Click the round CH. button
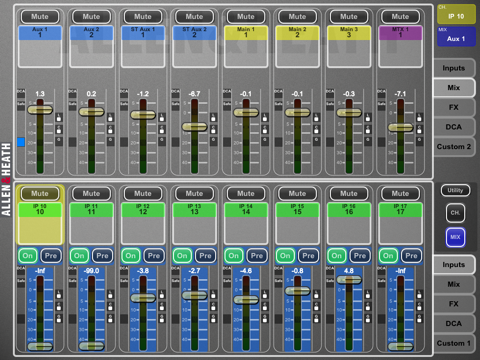The height and width of the screenshot is (360, 480). [x=455, y=213]
